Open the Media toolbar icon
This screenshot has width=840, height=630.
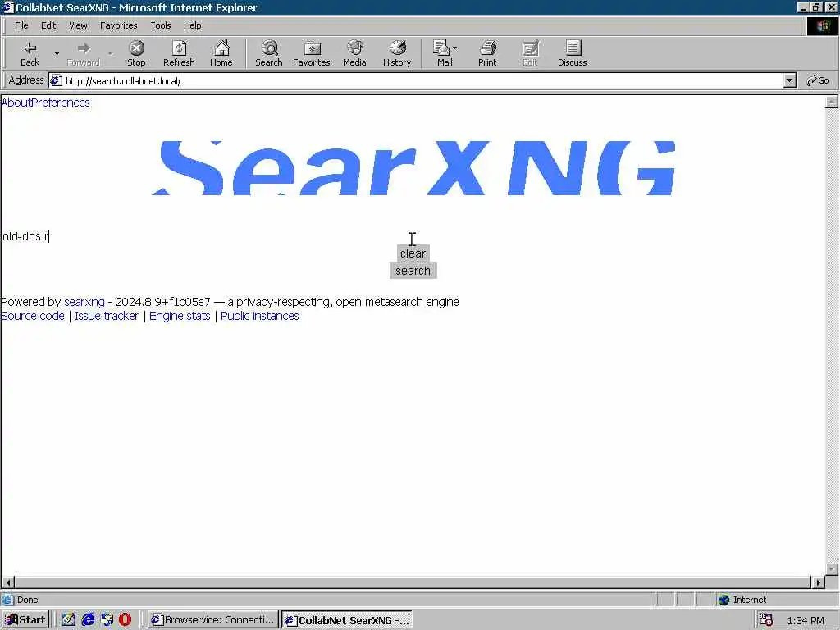coord(354,53)
